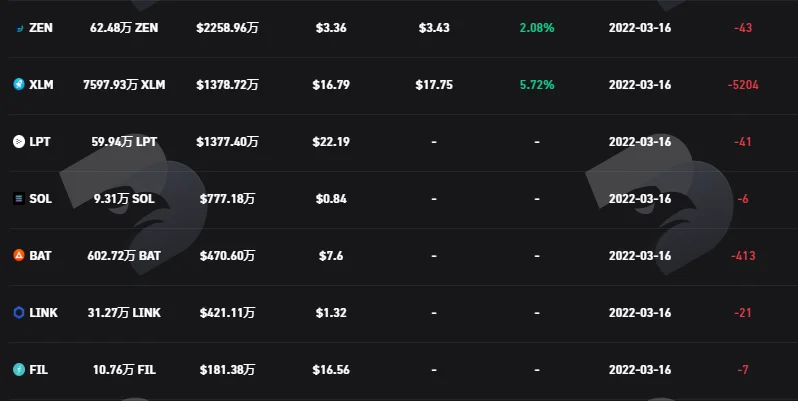Click the -5204 change figure for XLM
This screenshot has width=798, height=401.
click(743, 84)
